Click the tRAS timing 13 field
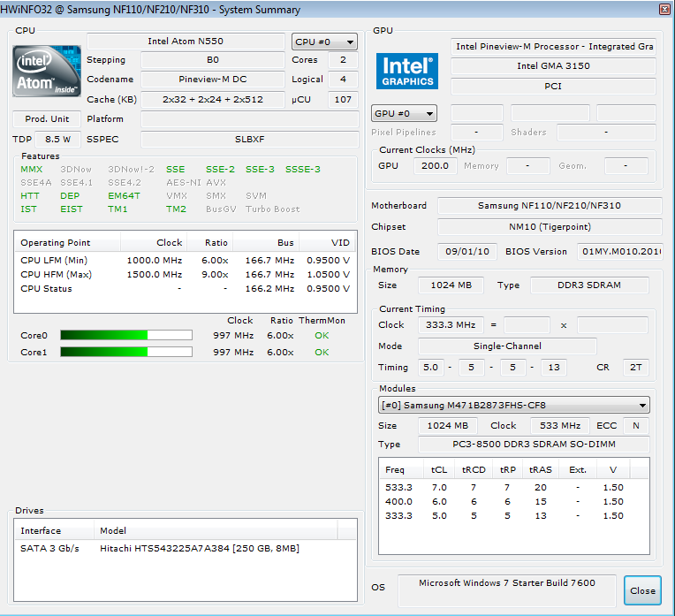Image resolution: width=675 pixels, height=616 pixels. click(x=554, y=368)
